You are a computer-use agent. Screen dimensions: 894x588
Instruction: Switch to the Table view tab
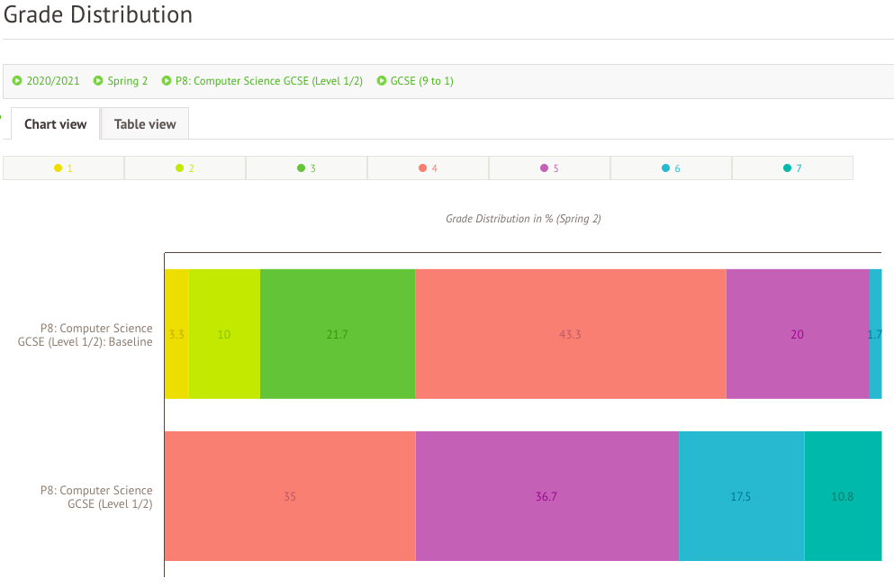pyautogui.click(x=145, y=124)
